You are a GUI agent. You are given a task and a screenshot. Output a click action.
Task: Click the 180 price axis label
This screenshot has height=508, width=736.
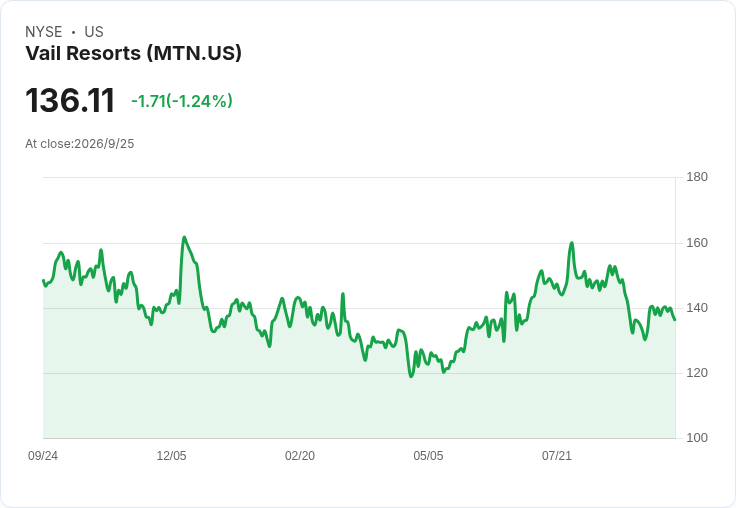click(x=697, y=177)
